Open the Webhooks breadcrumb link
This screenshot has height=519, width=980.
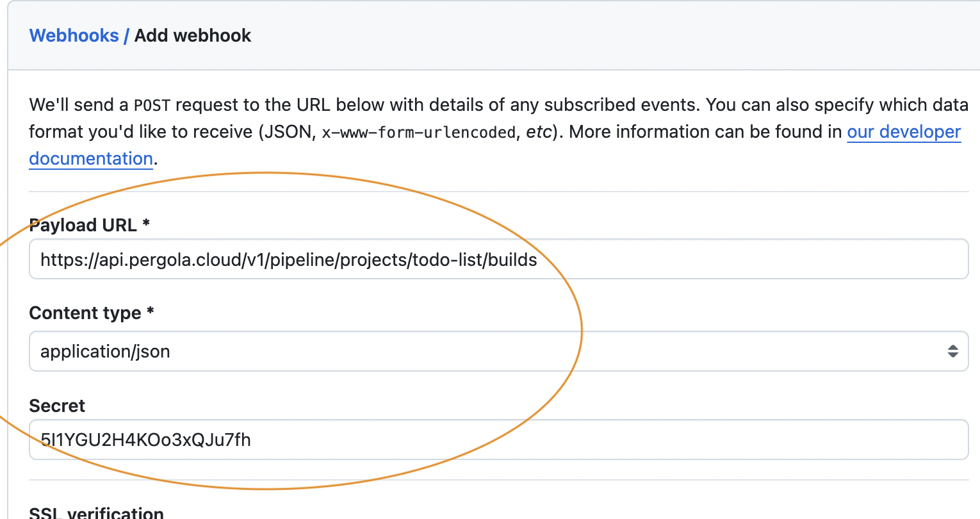click(74, 35)
